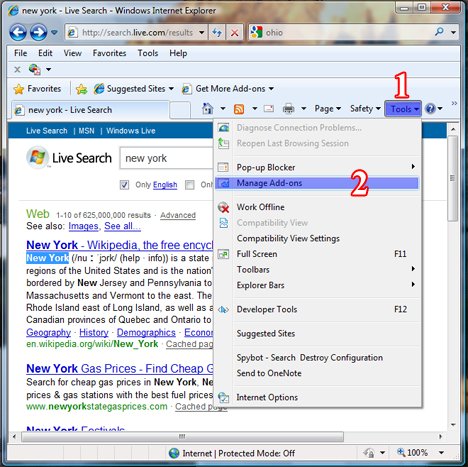Select Pop-up Blocker in Tools menu
The height and width of the screenshot is (467, 468).
317,167
